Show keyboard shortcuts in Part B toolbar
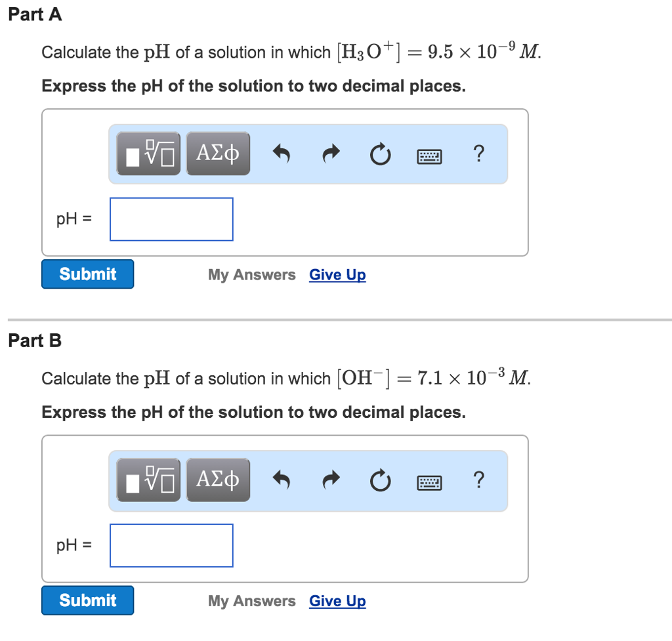This screenshot has height=641, width=672. [429, 483]
